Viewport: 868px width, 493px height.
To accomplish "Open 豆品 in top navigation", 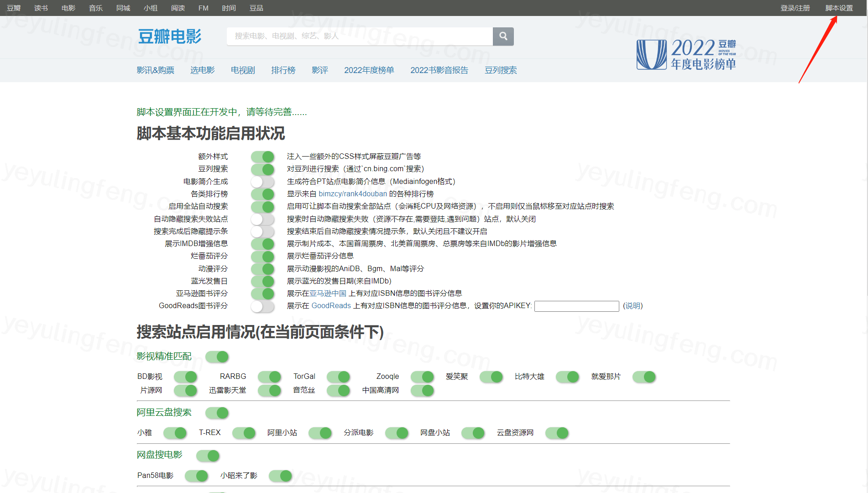I will click(x=256, y=8).
